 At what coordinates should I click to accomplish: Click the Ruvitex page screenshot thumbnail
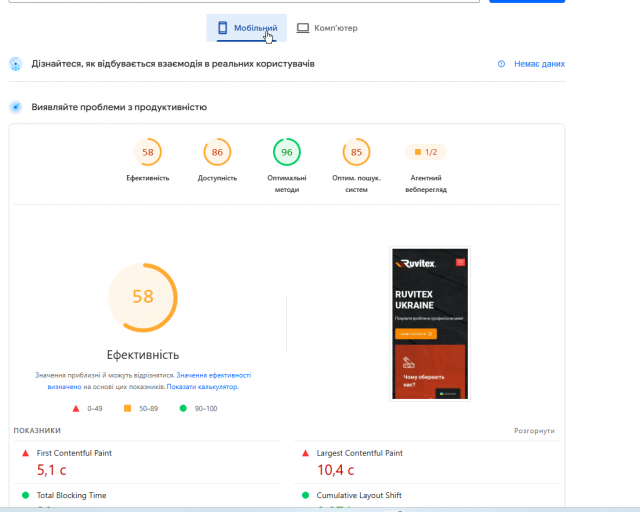(430, 324)
